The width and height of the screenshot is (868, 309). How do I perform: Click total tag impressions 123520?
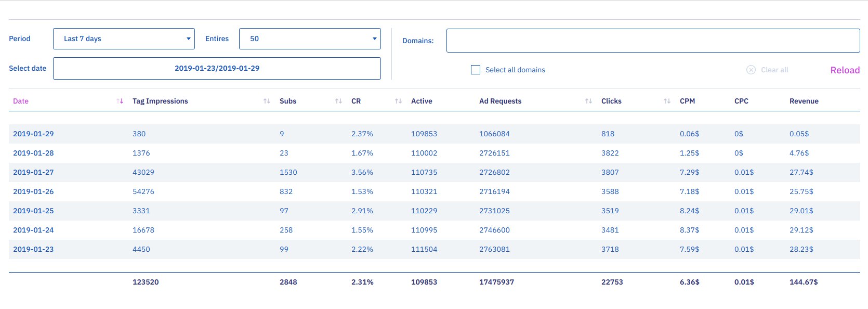coord(146,282)
